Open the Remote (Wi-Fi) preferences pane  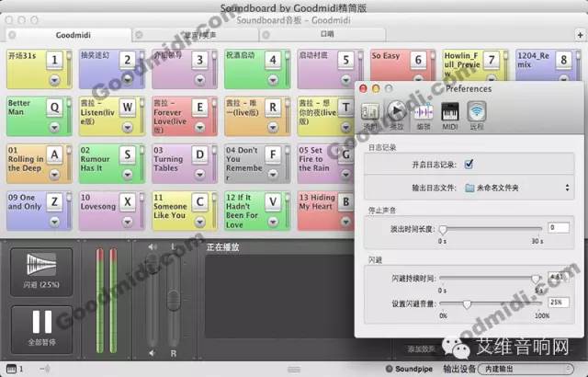[x=477, y=116]
